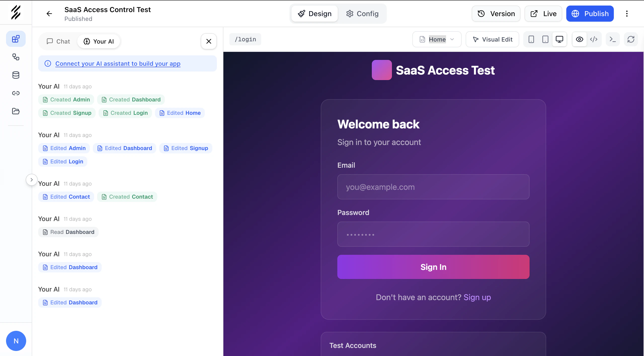Viewport: 644px width, 356px height.
Task: Click the gradient Sign In button
Action: tap(433, 267)
